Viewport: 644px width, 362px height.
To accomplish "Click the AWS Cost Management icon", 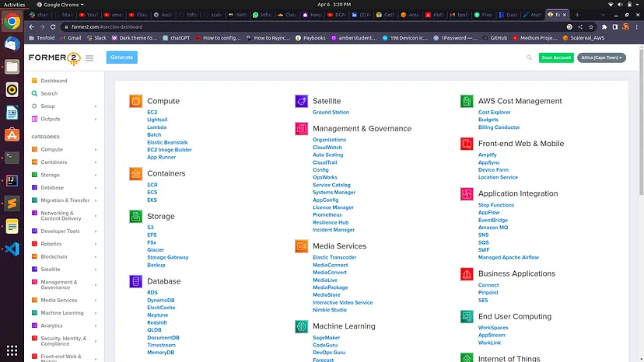I will click(x=467, y=101).
